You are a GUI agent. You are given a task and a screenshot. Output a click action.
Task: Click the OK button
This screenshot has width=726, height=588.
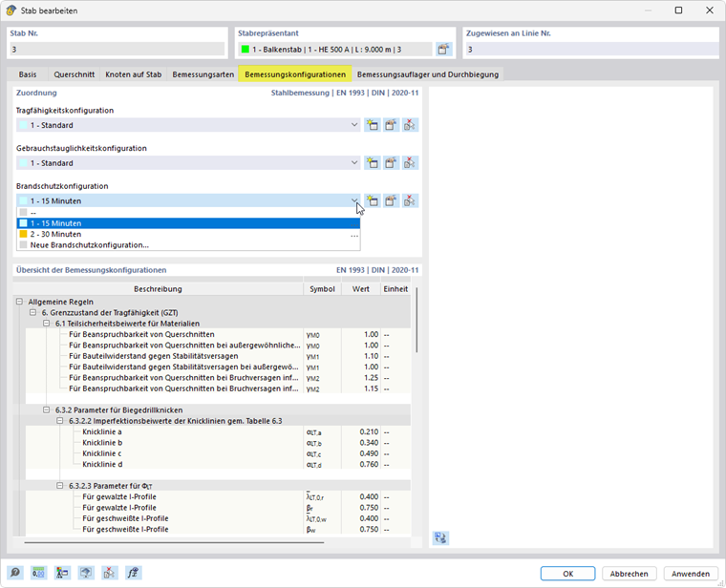(x=567, y=574)
